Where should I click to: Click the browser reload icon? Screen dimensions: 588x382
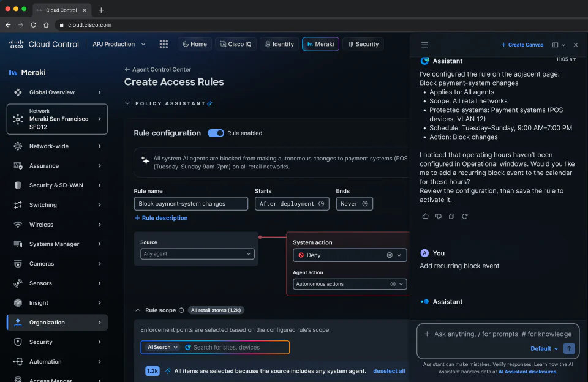click(x=33, y=25)
